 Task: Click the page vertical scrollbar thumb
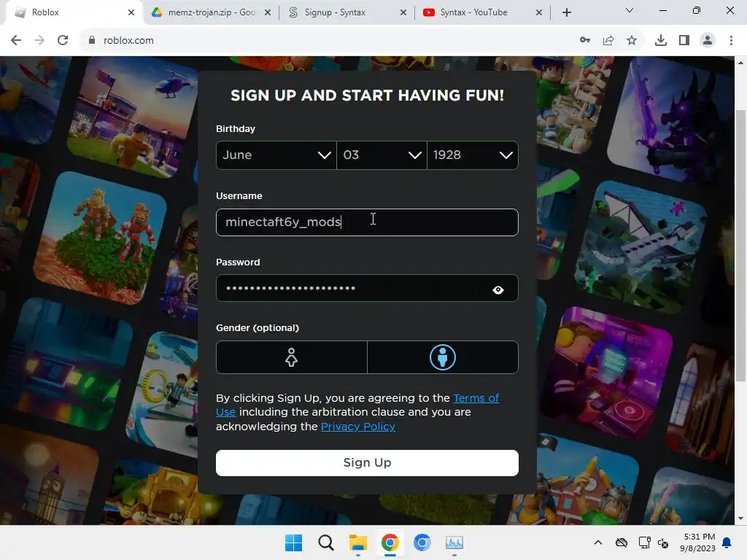tap(740, 246)
